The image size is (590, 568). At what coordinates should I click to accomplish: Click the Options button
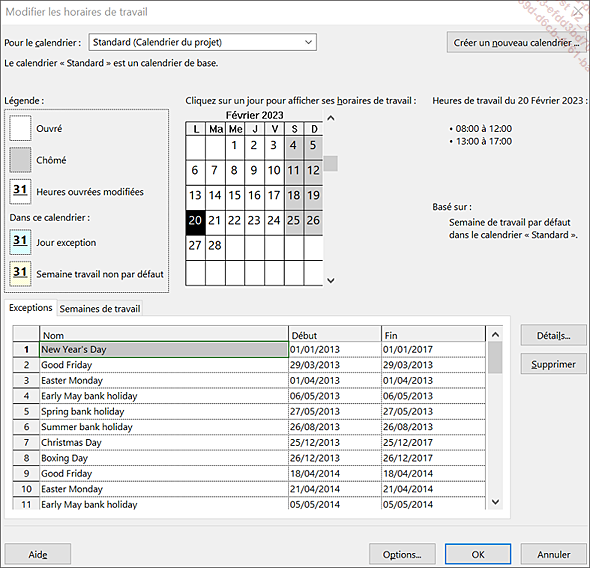point(402,554)
